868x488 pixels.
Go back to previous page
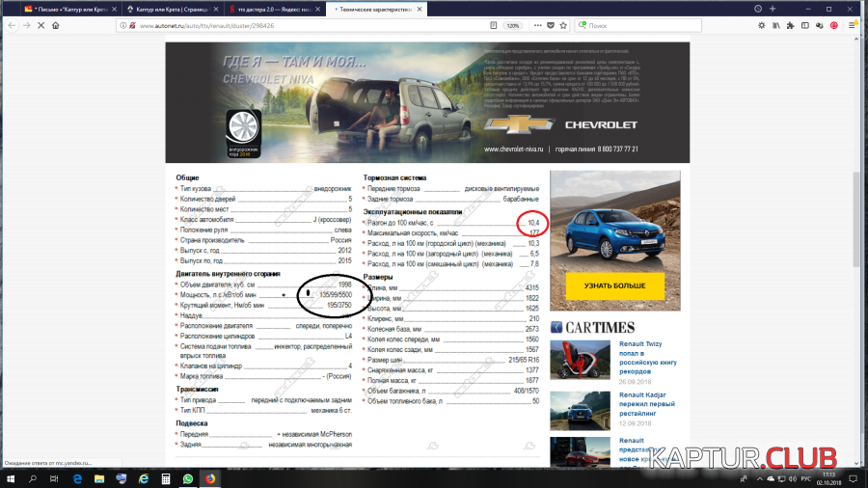pyautogui.click(x=12, y=25)
